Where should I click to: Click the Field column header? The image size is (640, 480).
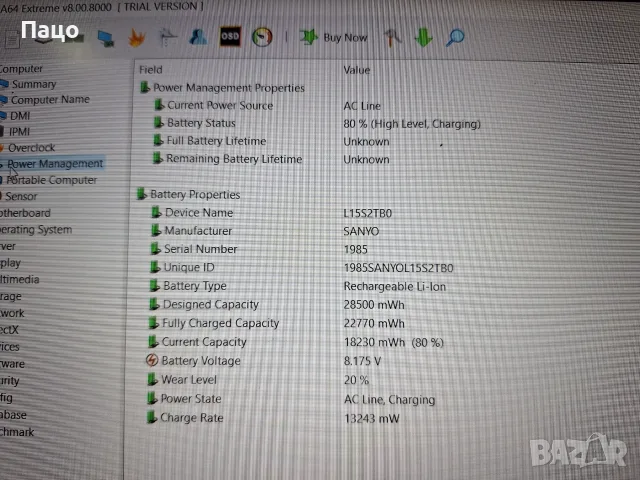[x=151, y=70]
